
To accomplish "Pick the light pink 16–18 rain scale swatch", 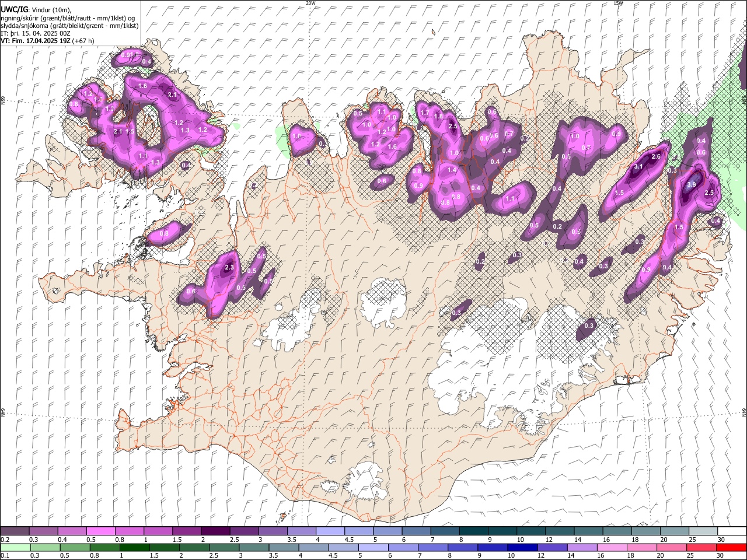I will [612, 547].
